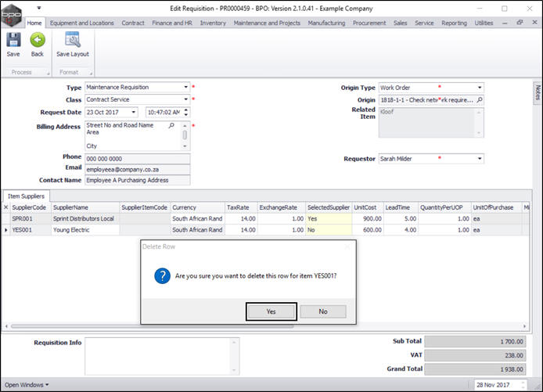Click the SelectedSupplier column header
Viewport: 543px width, 392px height.
[x=329, y=207]
